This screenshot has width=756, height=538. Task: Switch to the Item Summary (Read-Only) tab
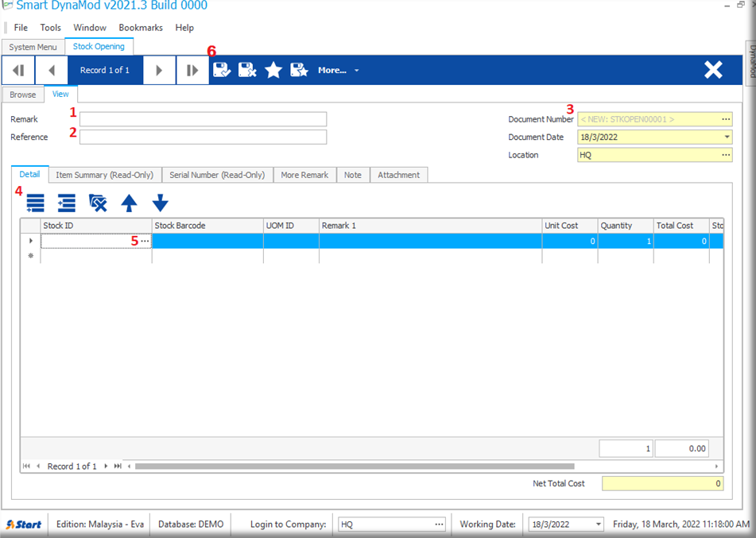coord(104,175)
